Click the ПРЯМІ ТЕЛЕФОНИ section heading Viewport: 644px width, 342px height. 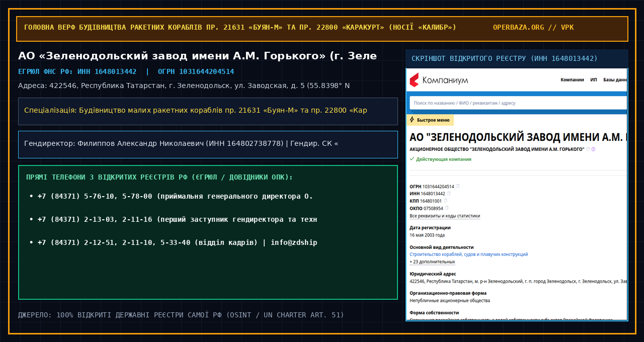(x=159, y=177)
